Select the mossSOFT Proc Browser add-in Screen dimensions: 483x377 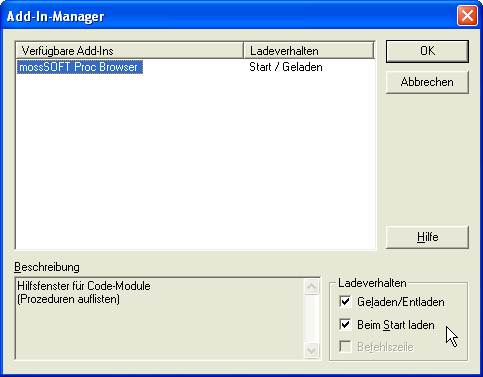(80, 67)
